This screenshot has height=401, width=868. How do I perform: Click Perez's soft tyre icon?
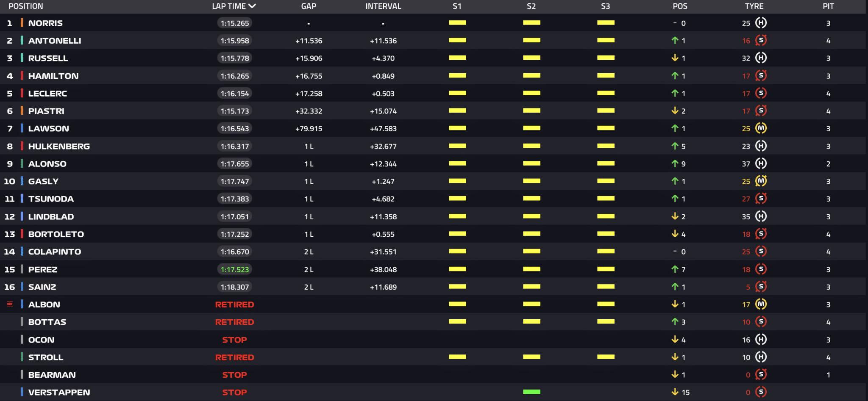(761, 269)
